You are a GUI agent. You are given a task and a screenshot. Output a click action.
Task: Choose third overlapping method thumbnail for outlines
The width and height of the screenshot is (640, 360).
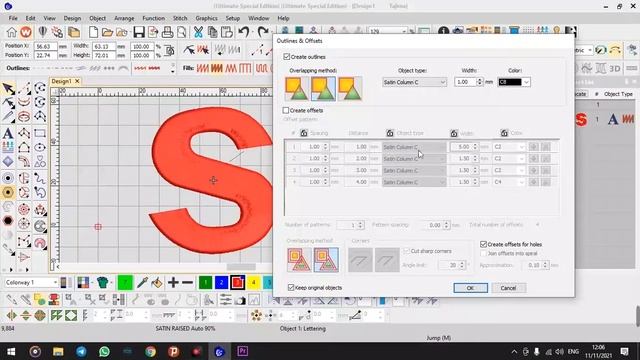point(350,89)
